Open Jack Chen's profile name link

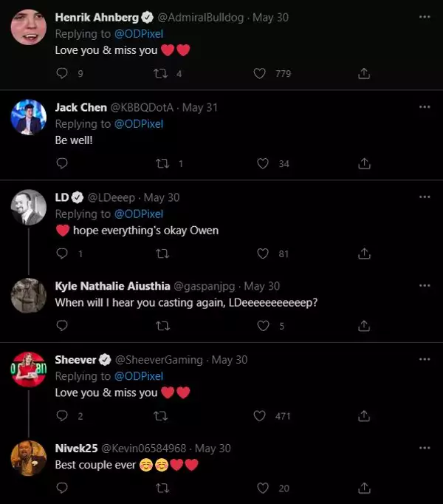tap(81, 107)
